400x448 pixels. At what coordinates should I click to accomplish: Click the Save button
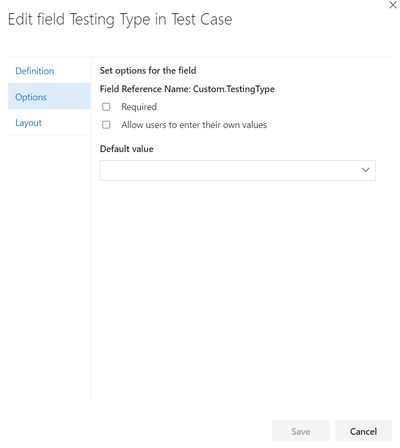click(300, 431)
